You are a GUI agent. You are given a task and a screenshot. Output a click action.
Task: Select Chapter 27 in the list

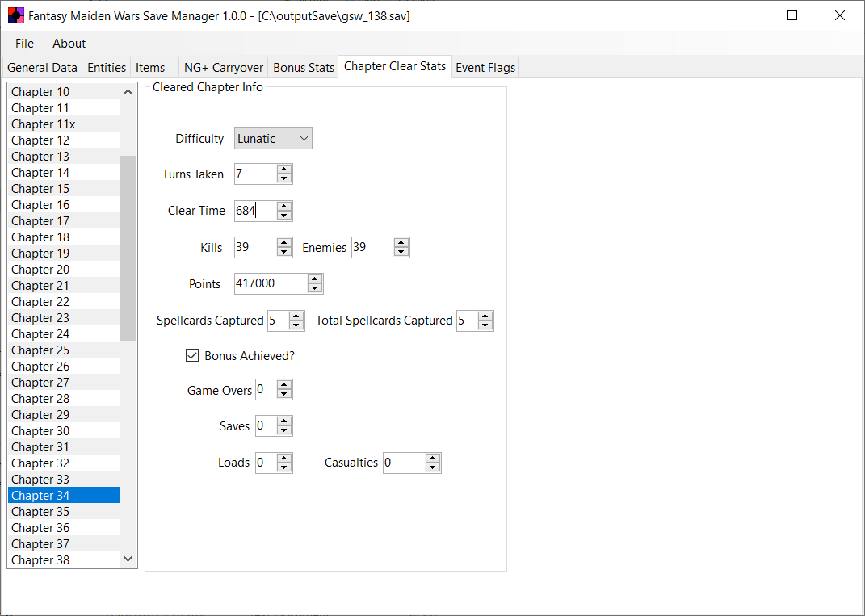pos(64,382)
